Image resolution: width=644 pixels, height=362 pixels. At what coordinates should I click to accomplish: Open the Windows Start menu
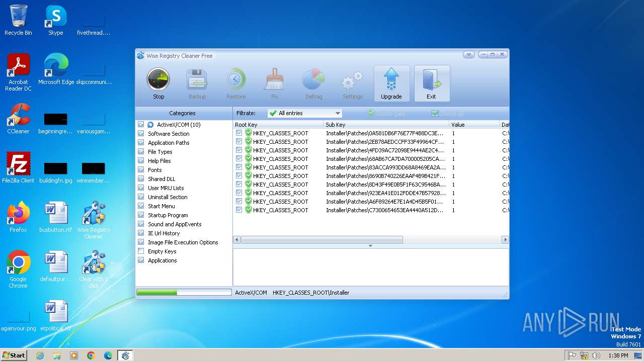click(x=14, y=355)
